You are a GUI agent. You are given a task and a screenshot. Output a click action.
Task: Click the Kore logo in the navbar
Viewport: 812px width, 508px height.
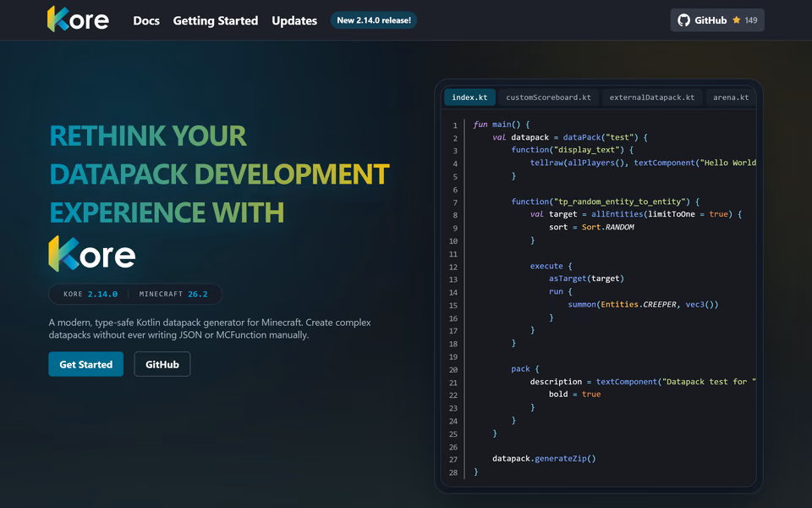pos(78,19)
